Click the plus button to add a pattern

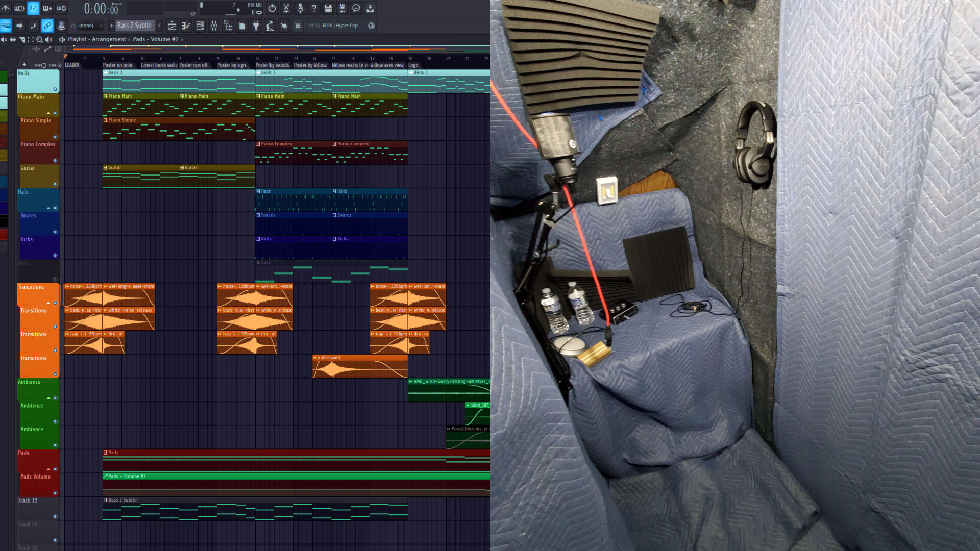(x=159, y=25)
